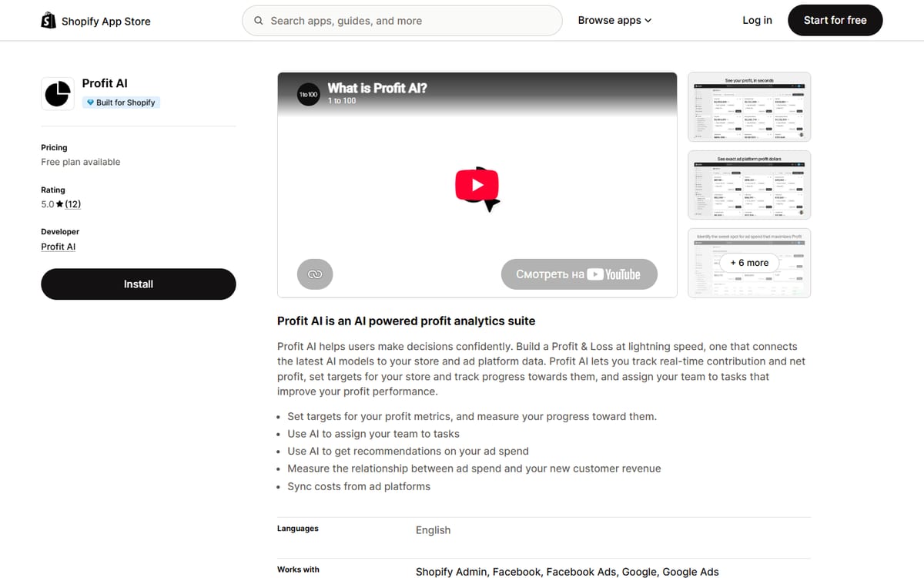This screenshot has width=924, height=578.
Task: Copy video link via chain icon
Action: click(x=315, y=274)
